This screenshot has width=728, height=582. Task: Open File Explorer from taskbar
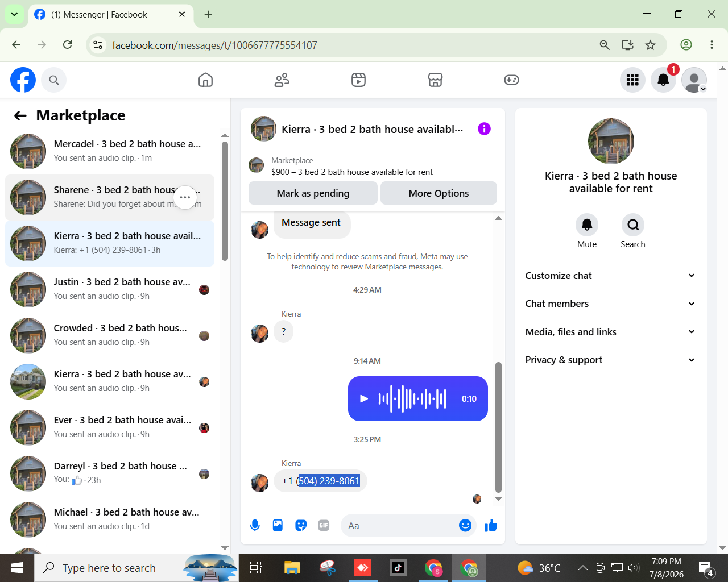point(292,568)
